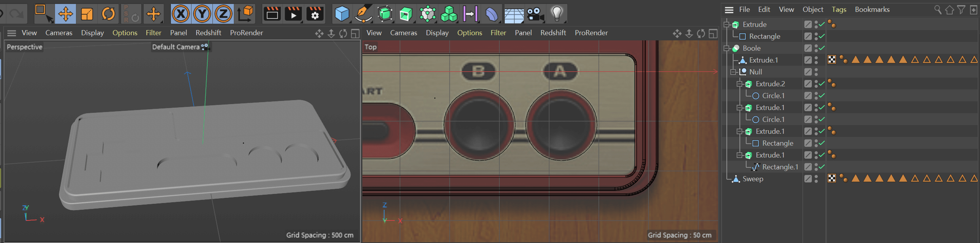Collapse Extrude.1 parent of Rectangle.1
Screen dimensions: 980x243
click(739, 155)
